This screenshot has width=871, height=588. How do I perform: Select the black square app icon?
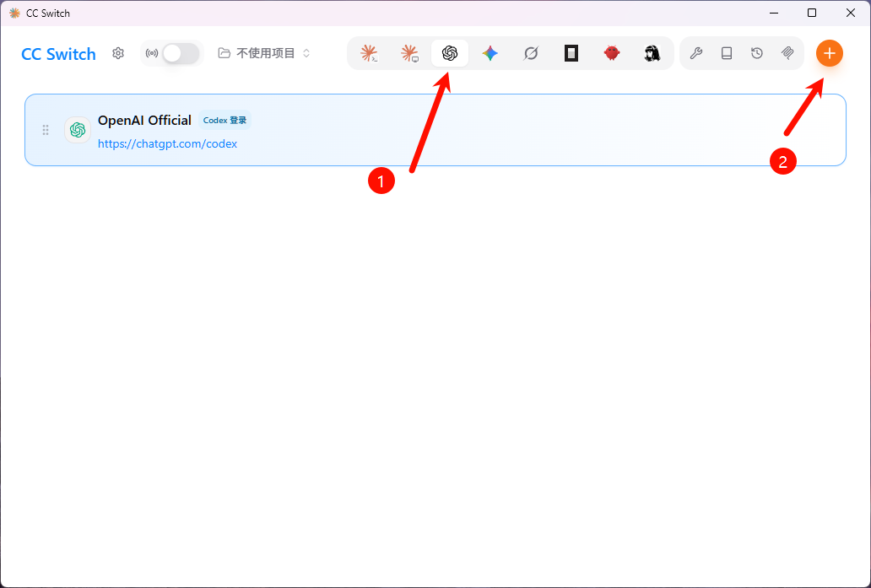pyautogui.click(x=571, y=53)
